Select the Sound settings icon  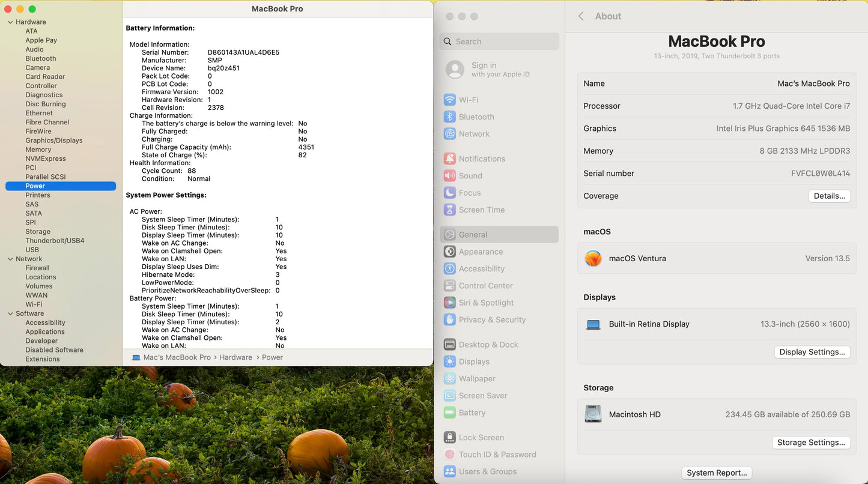(449, 176)
